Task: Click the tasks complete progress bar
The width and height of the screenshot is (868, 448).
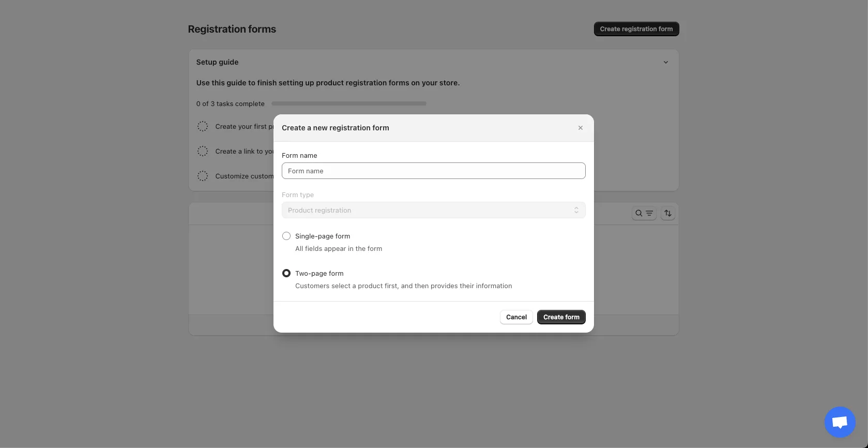Action: (349, 103)
